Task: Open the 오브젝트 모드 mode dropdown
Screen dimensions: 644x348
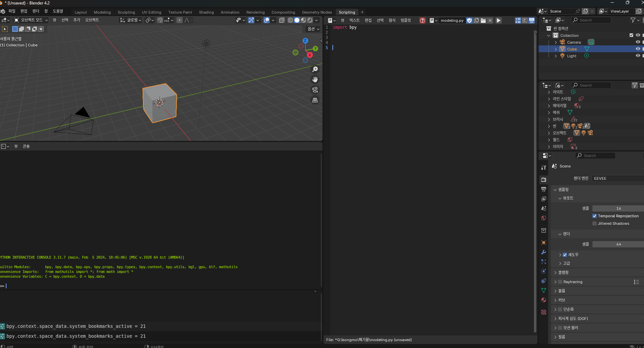Action: pos(31,20)
